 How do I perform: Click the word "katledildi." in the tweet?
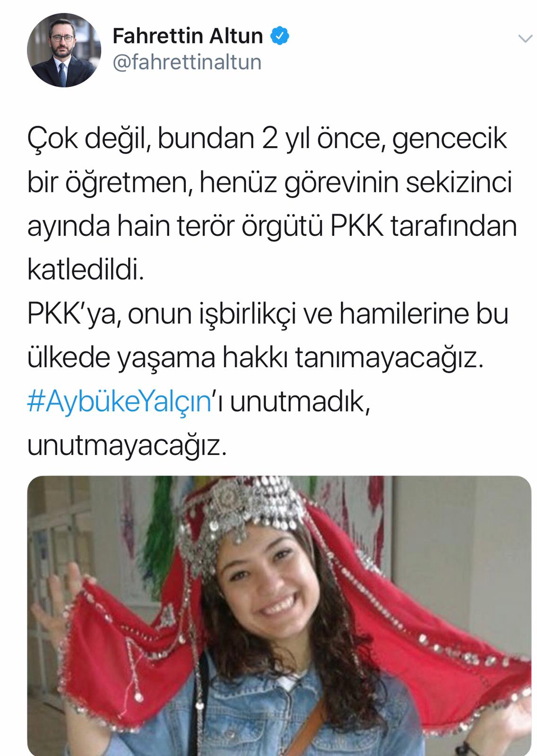coord(86,271)
